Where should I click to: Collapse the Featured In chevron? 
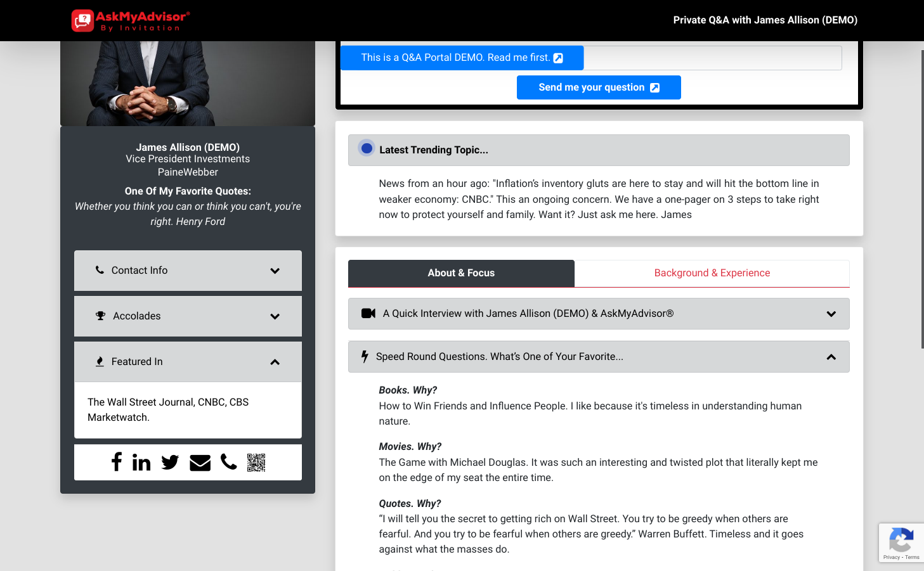coord(275,362)
